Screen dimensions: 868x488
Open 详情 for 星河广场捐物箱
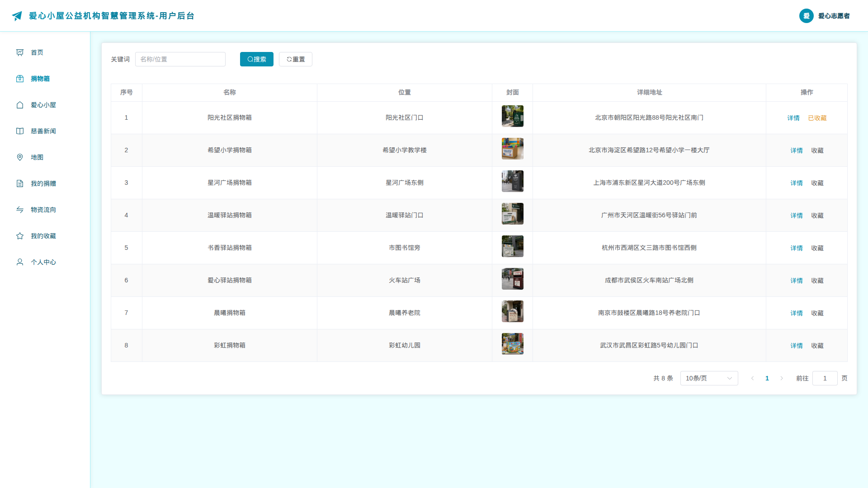click(797, 183)
